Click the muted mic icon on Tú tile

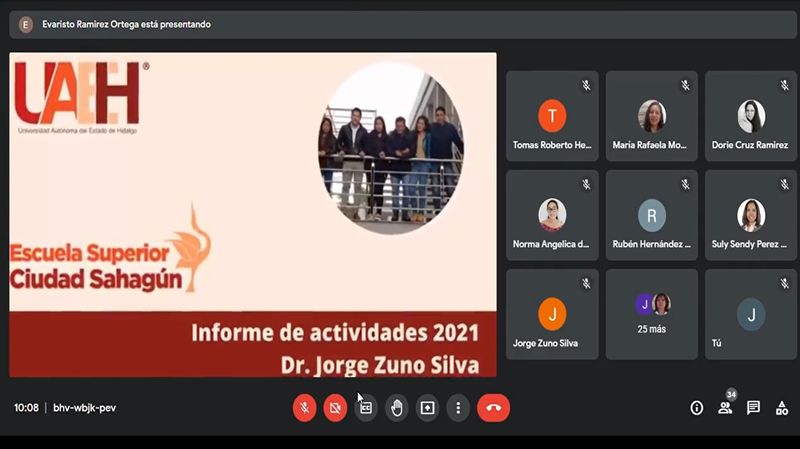click(x=784, y=283)
